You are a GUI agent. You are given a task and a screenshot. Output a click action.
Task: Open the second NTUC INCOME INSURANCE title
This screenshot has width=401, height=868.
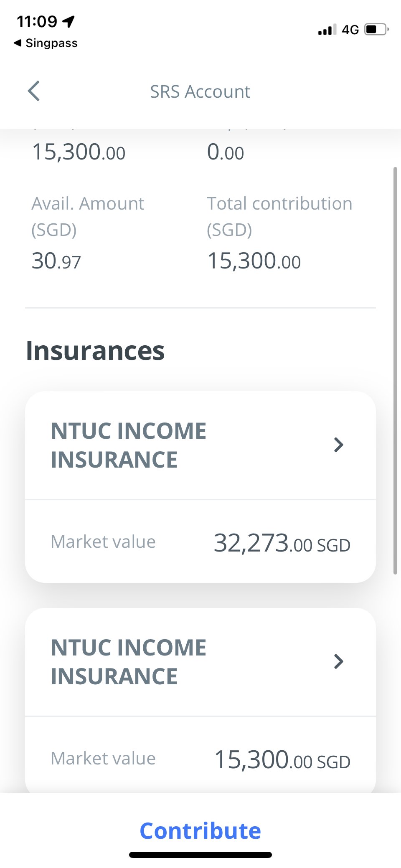click(129, 662)
